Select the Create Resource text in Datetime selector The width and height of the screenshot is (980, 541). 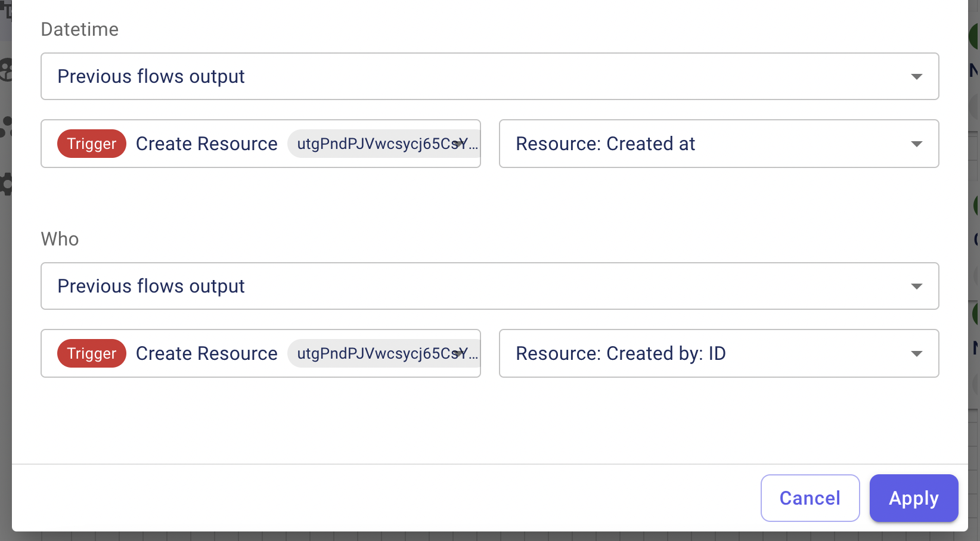pyautogui.click(x=207, y=144)
